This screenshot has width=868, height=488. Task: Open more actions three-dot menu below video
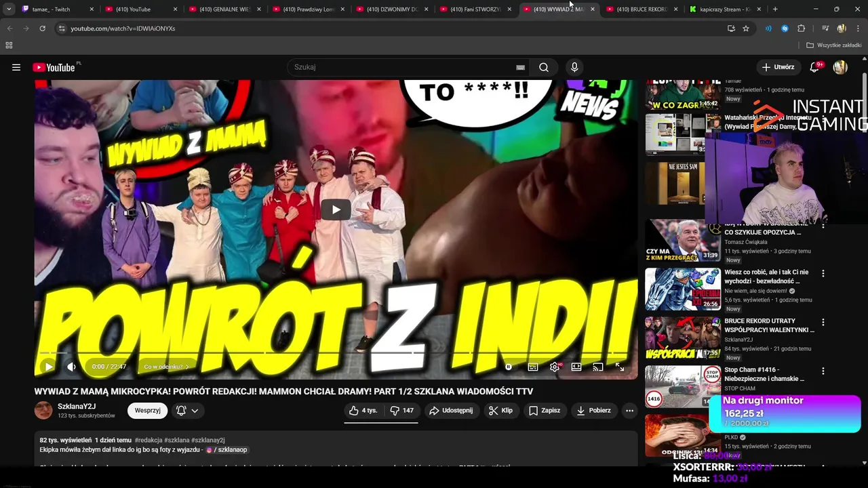click(629, 411)
